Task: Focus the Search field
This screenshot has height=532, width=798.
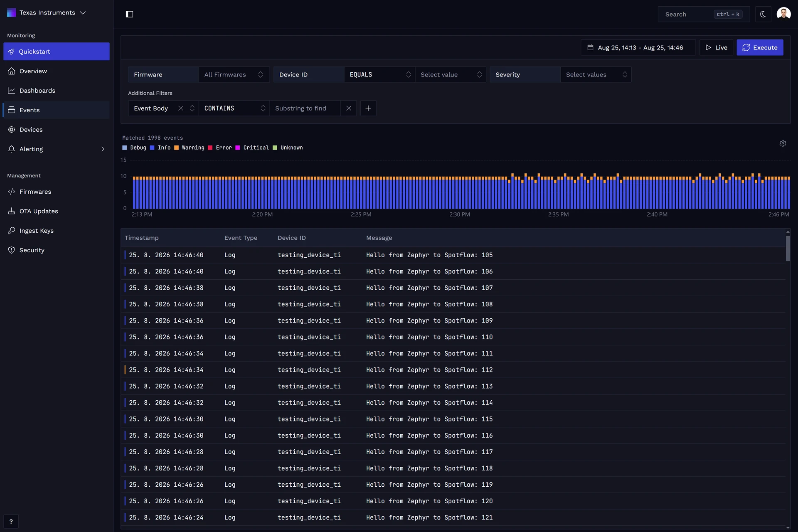Action: tap(704, 14)
